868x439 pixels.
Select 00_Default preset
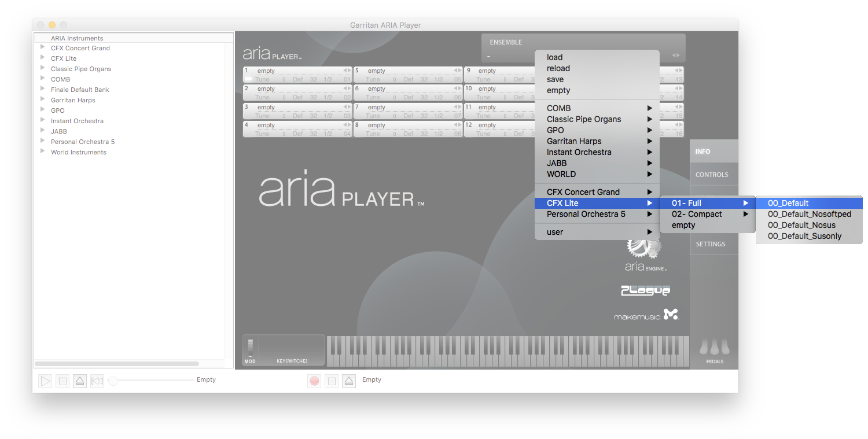(x=809, y=203)
